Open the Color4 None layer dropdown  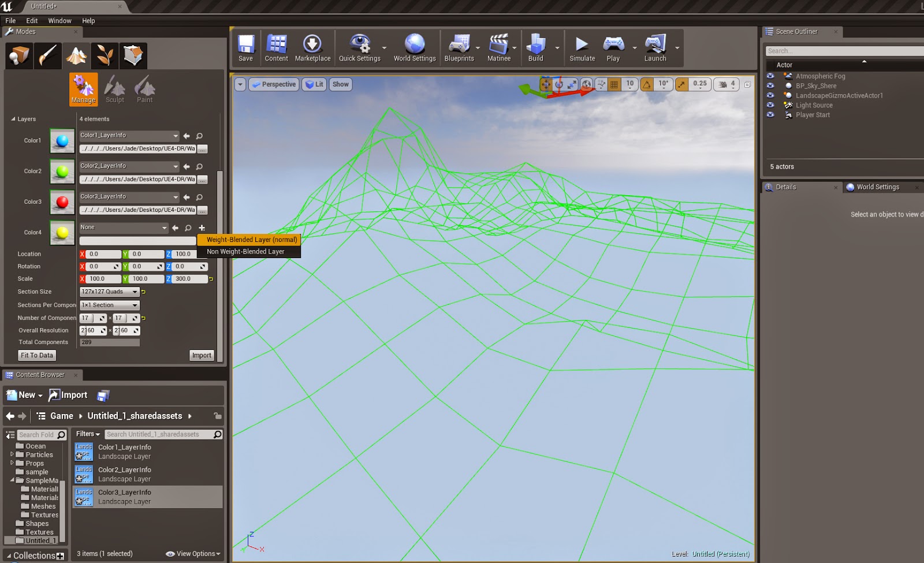coord(124,228)
